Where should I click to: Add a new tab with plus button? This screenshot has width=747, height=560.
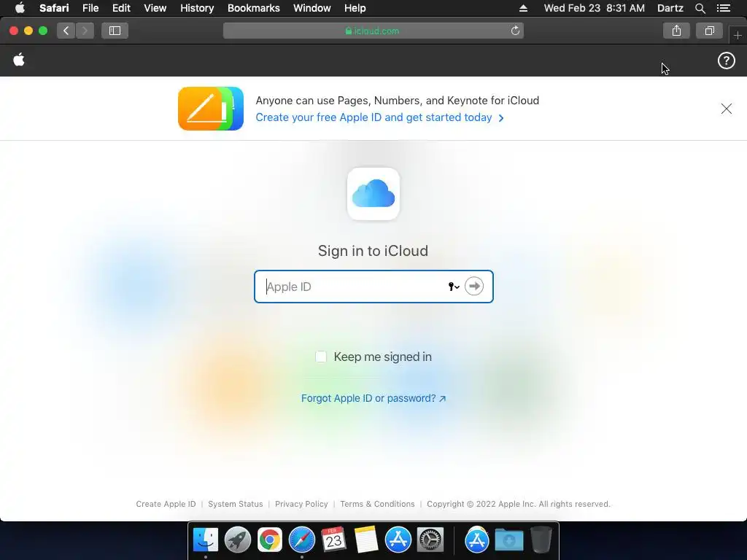click(738, 35)
